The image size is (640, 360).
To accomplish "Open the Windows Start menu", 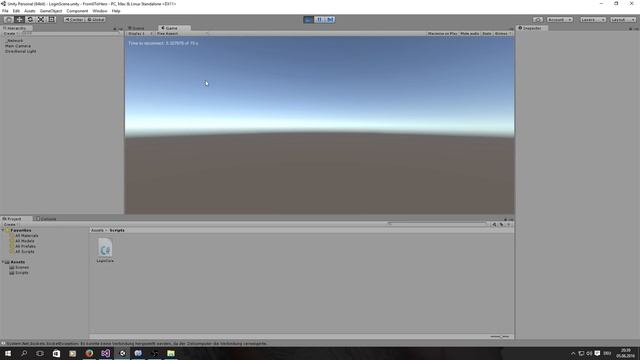I will click(x=8, y=353).
